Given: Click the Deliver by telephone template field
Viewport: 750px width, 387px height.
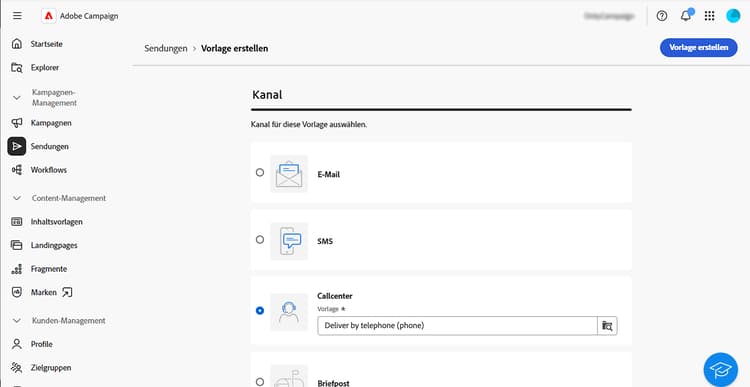Looking at the screenshot, I should (x=457, y=326).
